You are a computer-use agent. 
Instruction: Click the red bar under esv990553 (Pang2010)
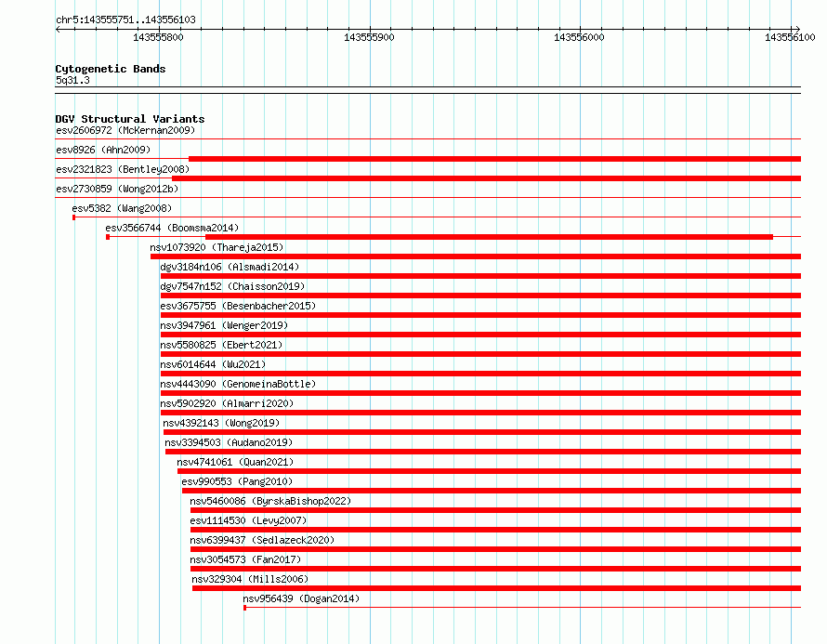coord(492,491)
